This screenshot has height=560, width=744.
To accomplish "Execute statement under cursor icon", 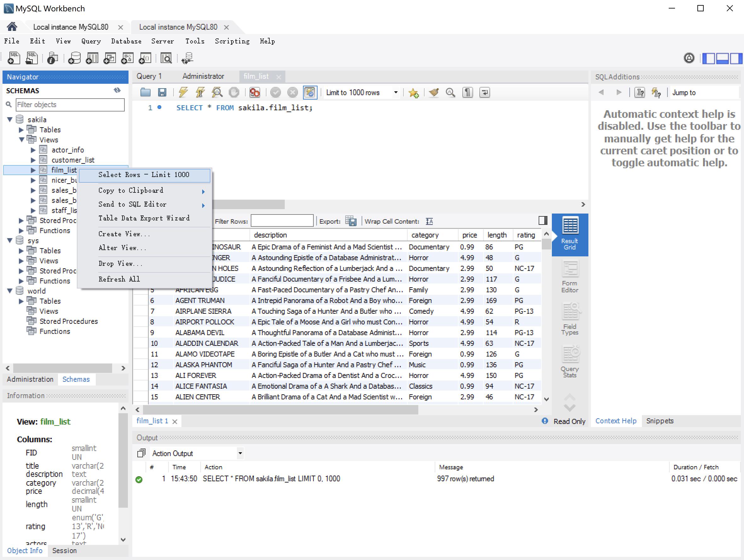I will pyautogui.click(x=200, y=92).
